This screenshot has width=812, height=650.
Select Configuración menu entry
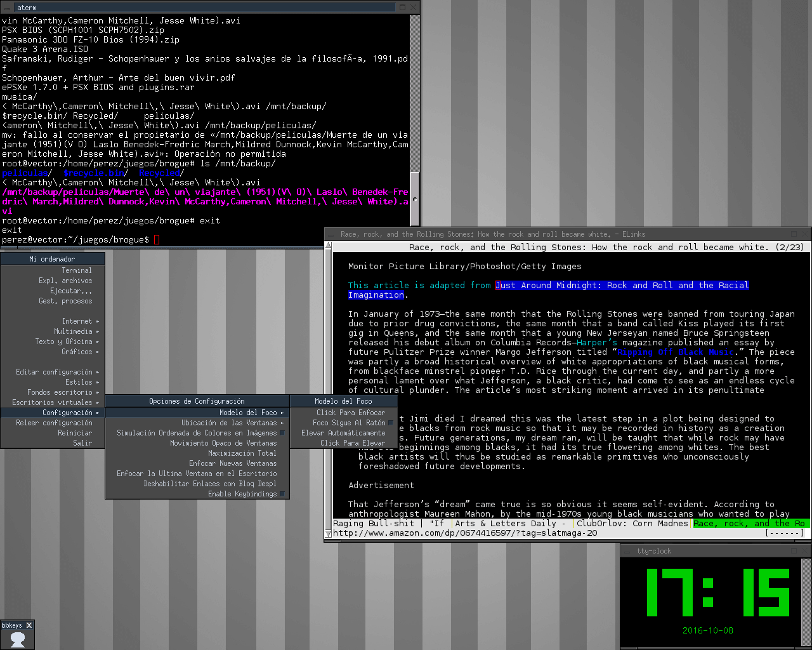tap(53, 413)
